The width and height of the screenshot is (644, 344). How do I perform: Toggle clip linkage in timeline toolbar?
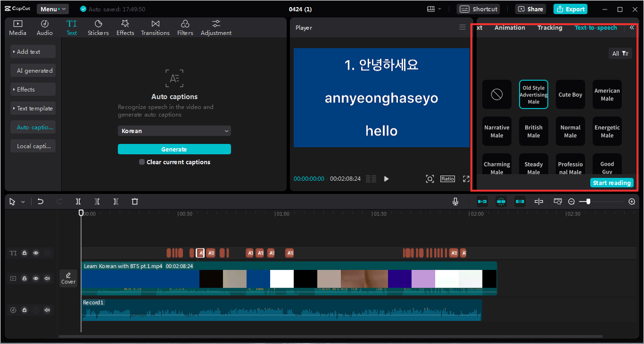coord(520,201)
